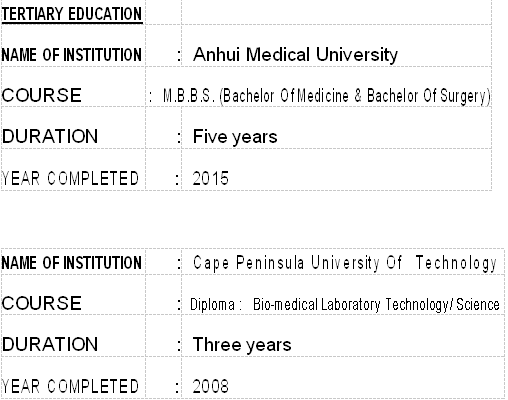Image resolution: width=508 pixels, height=400 pixels.
Task: Click the M.B.B.S. course description text
Action: coord(327,96)
